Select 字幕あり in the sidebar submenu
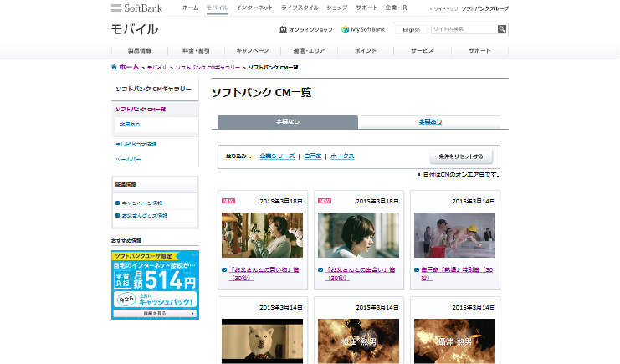This screenshot has height=364, width=620. click(x=130, y=124)
